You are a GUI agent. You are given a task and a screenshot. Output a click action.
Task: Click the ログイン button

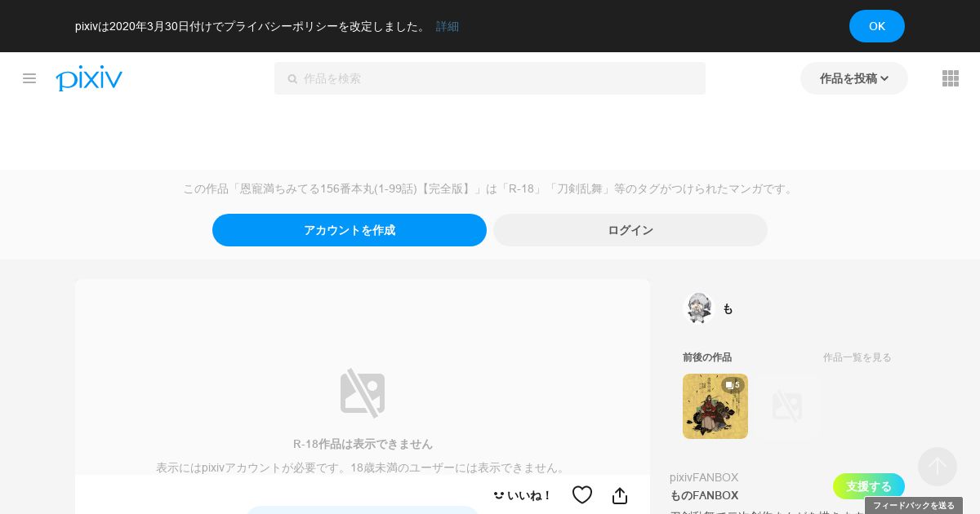tap(630, 230)
